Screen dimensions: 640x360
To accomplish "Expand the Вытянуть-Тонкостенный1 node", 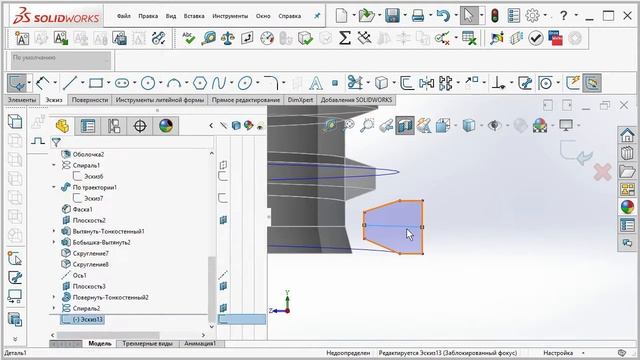I will click(54, 231).
